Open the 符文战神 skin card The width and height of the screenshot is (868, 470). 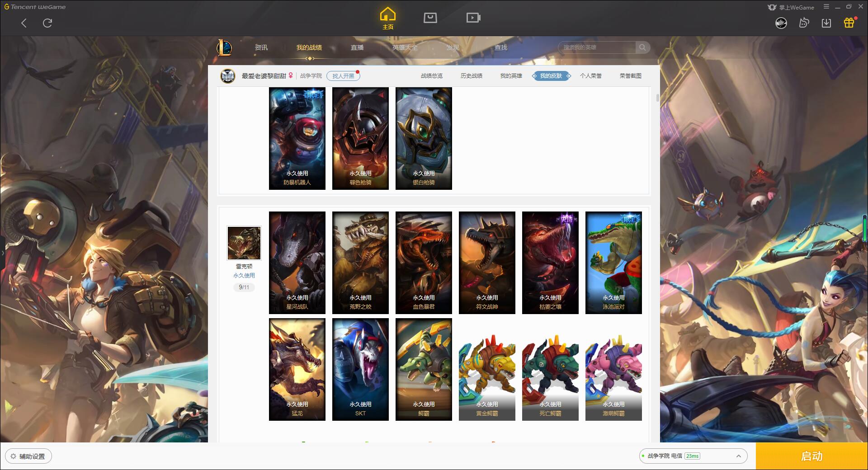(x=487, y=263)
